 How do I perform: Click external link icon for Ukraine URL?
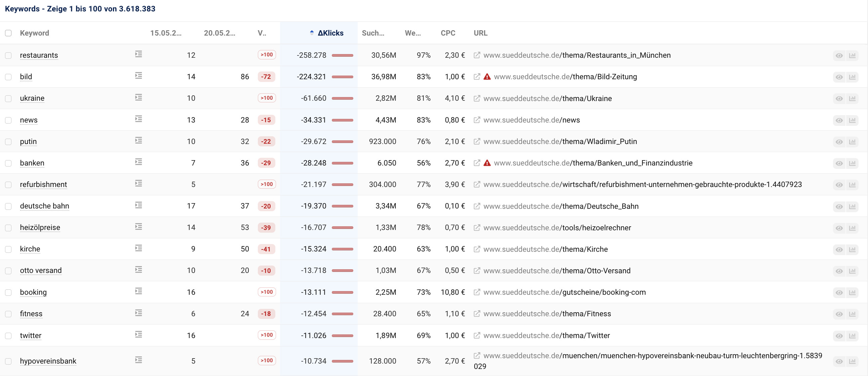point(477,98)
